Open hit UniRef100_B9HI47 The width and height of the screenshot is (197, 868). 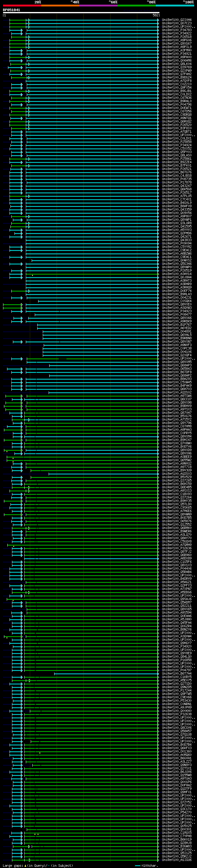(177, 440)
